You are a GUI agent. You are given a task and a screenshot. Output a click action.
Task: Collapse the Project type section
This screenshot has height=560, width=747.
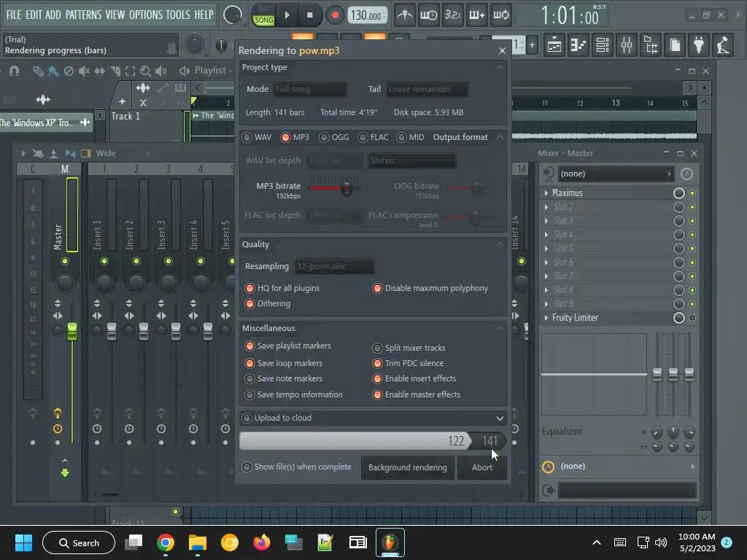(x=500, y=68)
